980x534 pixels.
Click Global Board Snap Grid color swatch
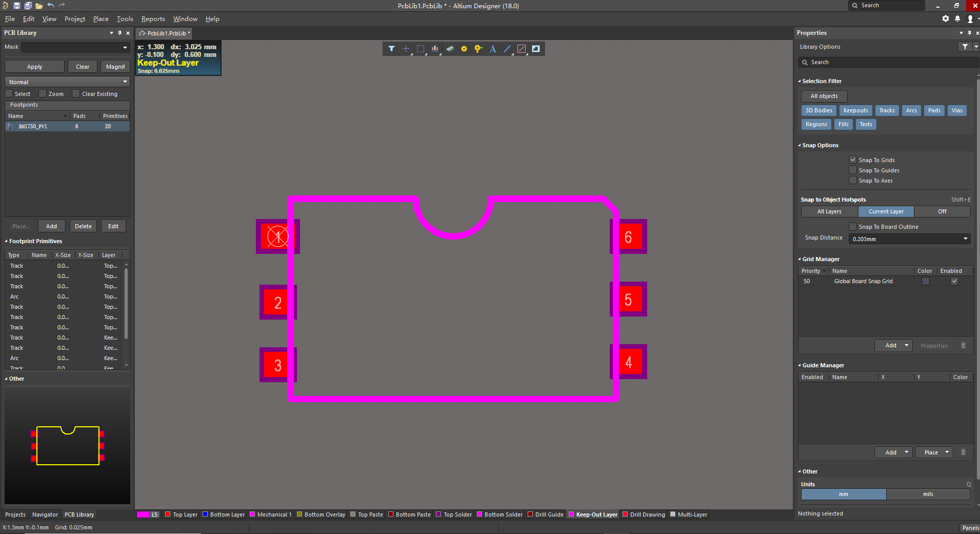click(925, 281)
